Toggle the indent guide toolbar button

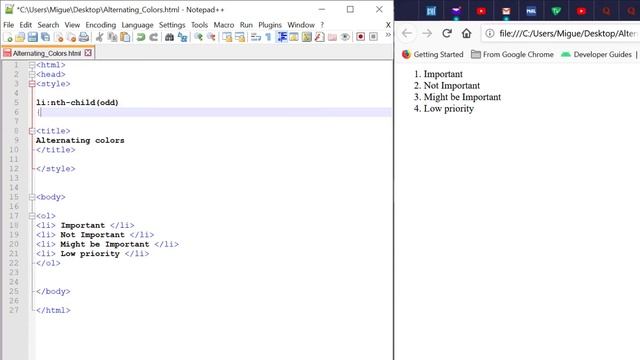point(282,37)
